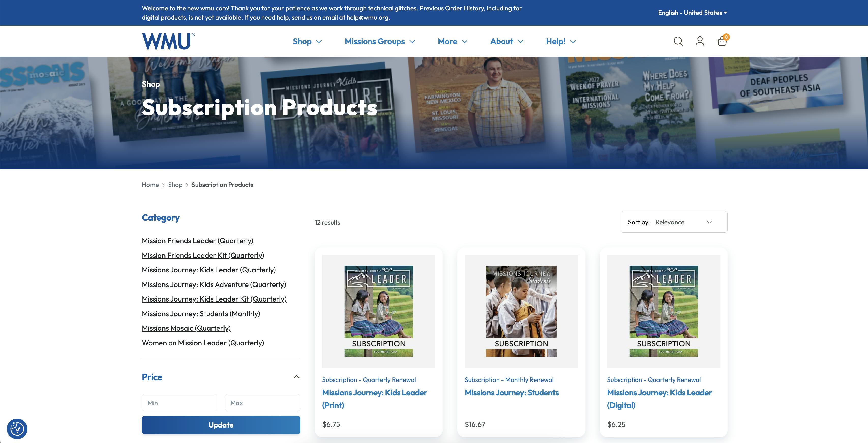Select Mission Friends Leader Kit (Quarterly) category
This screenshot has height=443, width=868.
coord(203,255)
